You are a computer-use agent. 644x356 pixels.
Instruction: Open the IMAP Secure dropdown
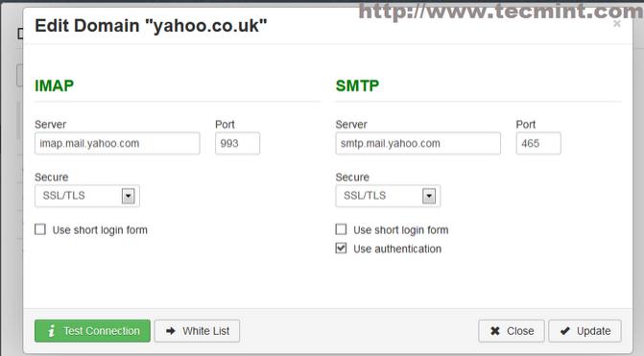point(87,196)
